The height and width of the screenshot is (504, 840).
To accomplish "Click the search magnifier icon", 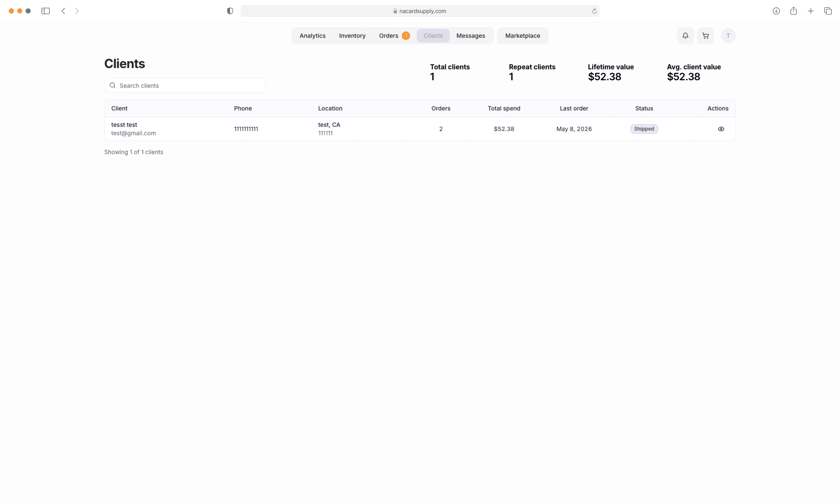I will coord(112,85).
